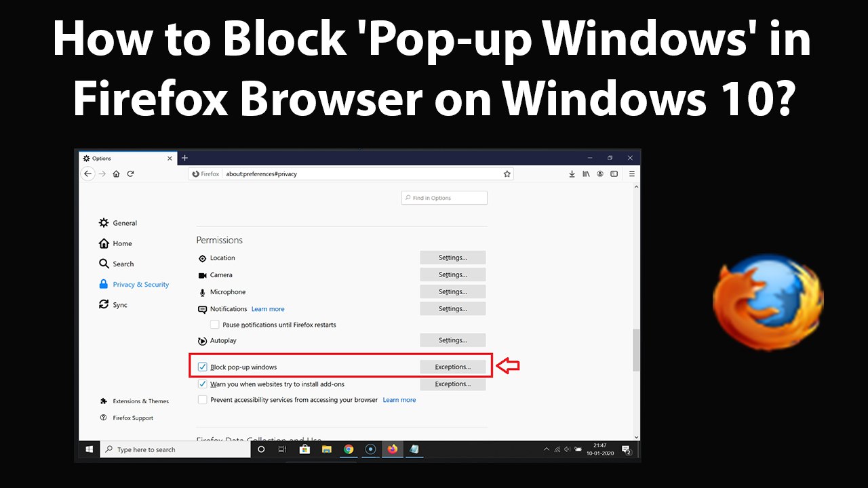Open File Explorer from the taskbar
The height and width of the screenshot is (488, 868).
pos(326,449)
